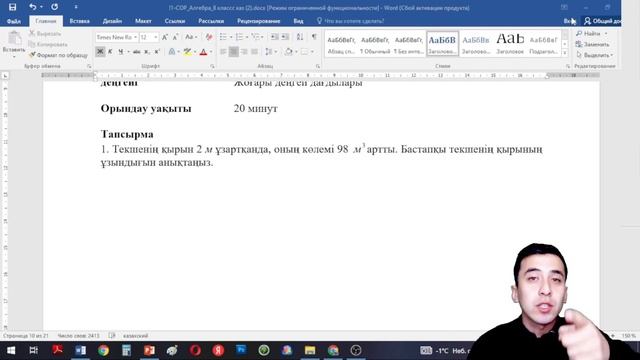
Task: Click the borders icon
Action: [304, 51]
